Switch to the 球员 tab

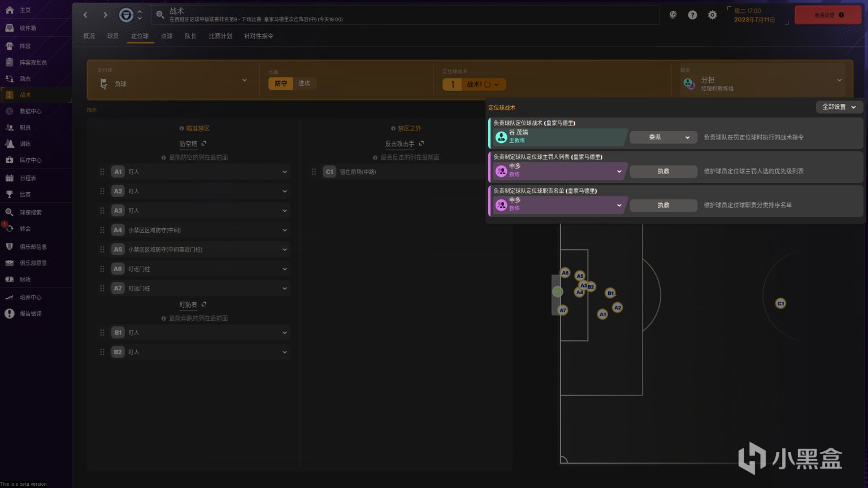pos(113,36)
